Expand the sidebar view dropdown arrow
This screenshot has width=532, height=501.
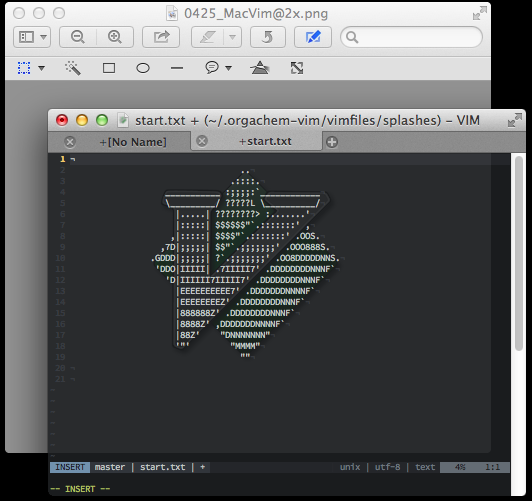43,37
